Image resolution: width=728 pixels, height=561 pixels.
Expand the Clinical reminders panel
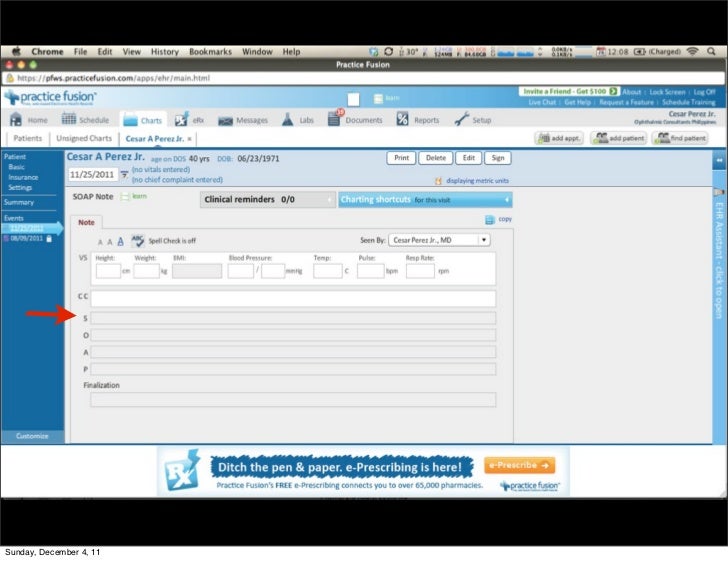[x=267, y=199]
